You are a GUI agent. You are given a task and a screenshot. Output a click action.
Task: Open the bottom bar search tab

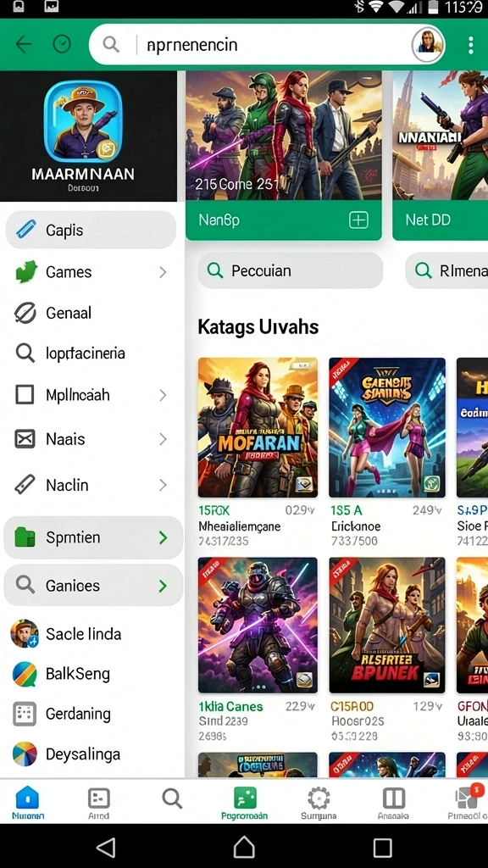pyautogui.click(x=172, y=798)
